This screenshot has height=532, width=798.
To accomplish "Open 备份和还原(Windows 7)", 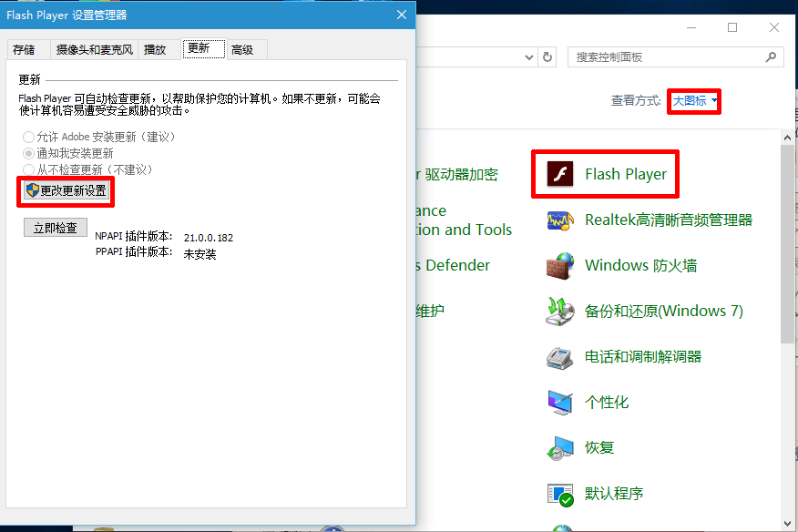I will point(661,311).
